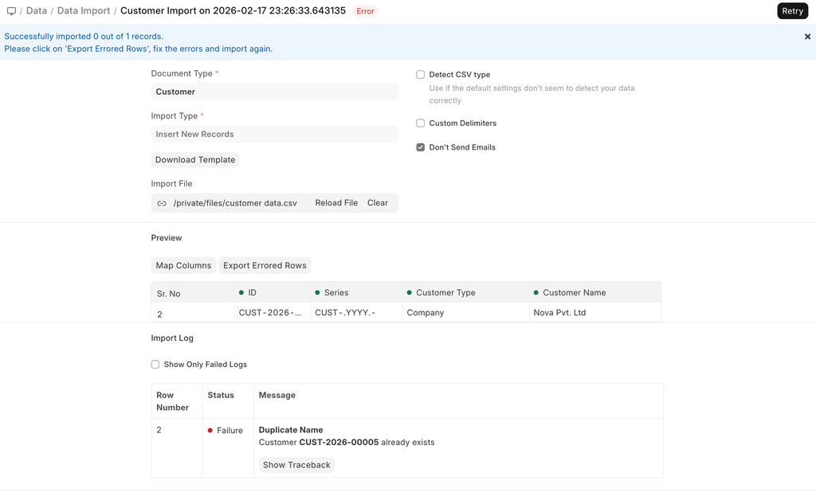The image size is (816, 504).
Task: Toggle the Custom Delimiters checkbox
Action: 421,123
